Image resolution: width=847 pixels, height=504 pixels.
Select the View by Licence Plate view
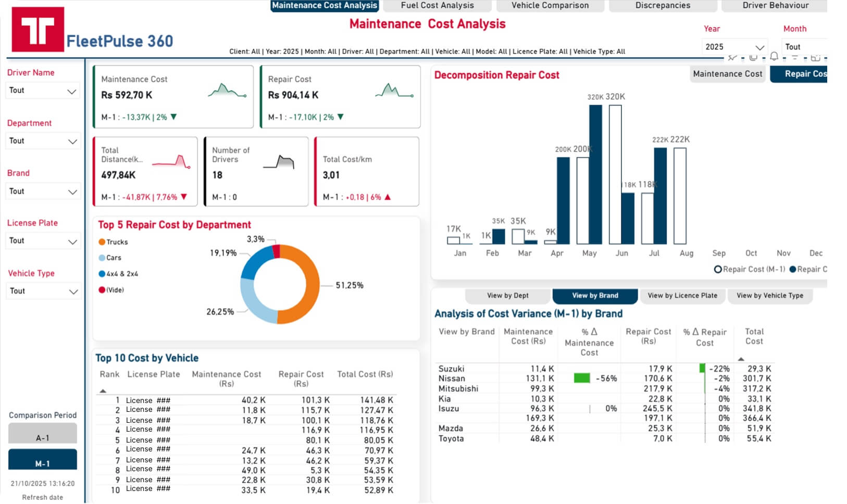[x=682, y=295]
